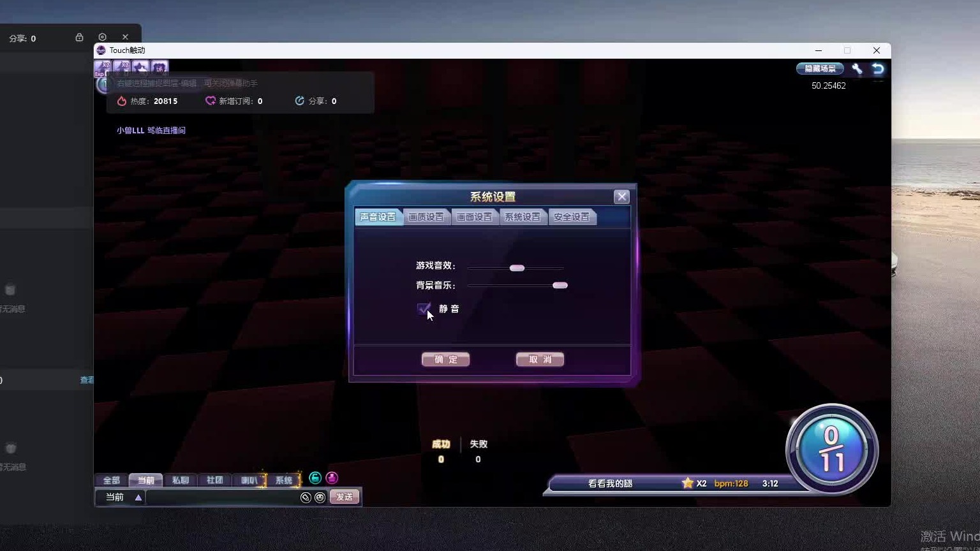Click the green lock icon near chat tabs
This screenshot has height=551, width=980.
315,478
